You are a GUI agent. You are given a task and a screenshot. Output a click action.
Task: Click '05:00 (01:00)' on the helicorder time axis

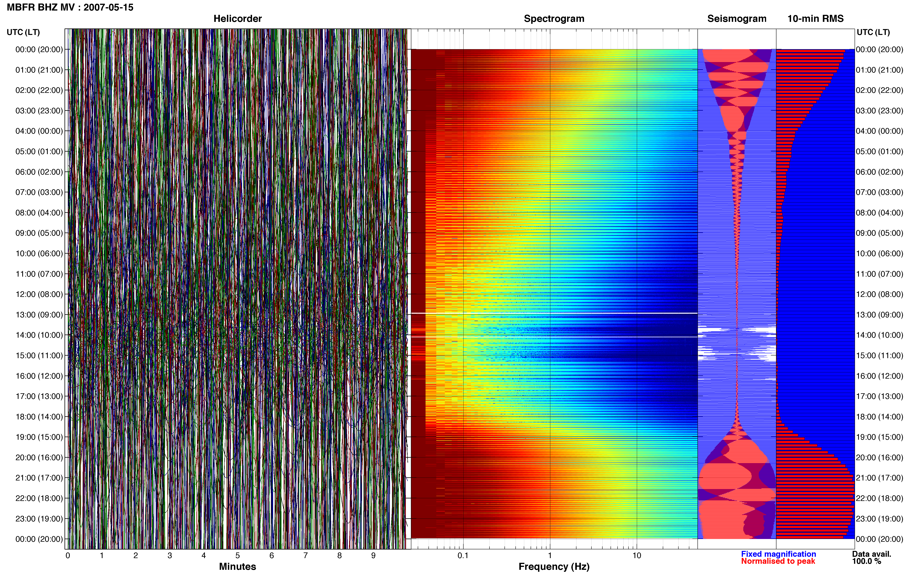(x=39, y=151)
